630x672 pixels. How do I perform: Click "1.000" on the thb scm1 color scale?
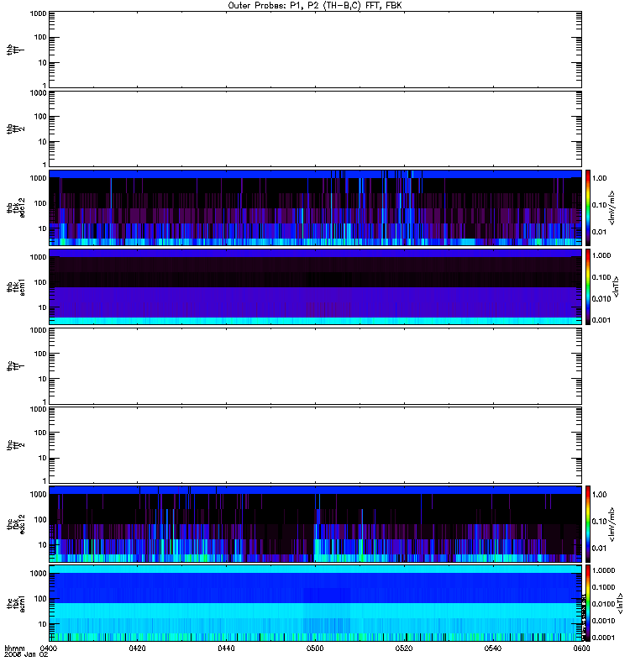pos(601,255)
